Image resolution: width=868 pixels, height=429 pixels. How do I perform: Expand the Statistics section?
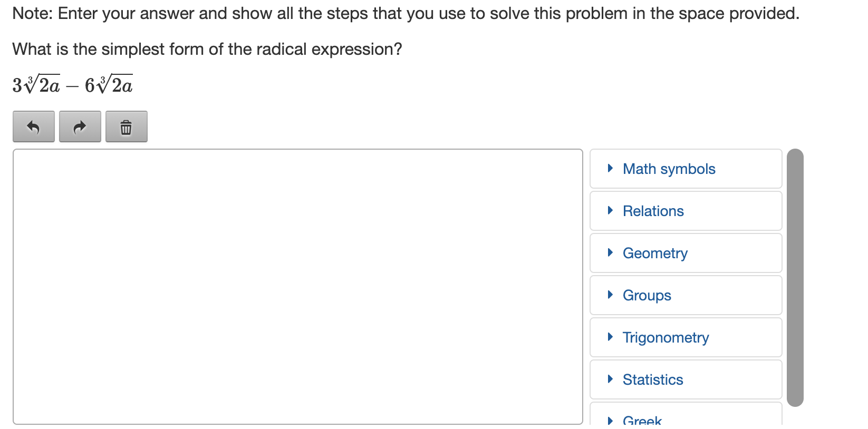point(686,379)
